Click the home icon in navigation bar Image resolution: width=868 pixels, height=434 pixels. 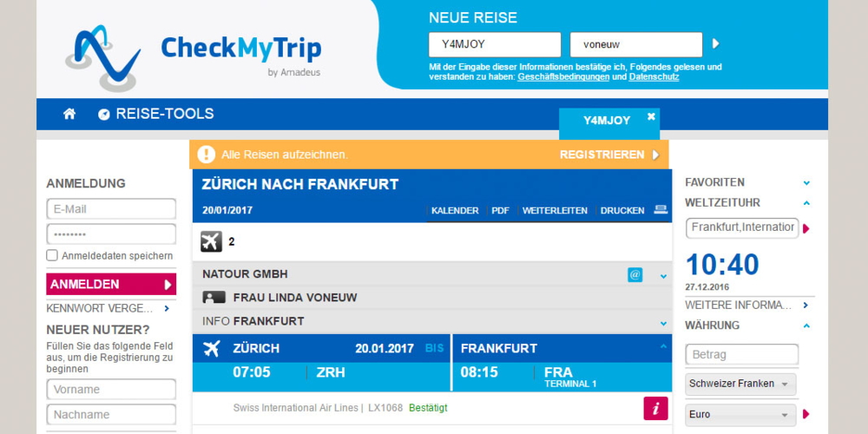pos(69,114)
